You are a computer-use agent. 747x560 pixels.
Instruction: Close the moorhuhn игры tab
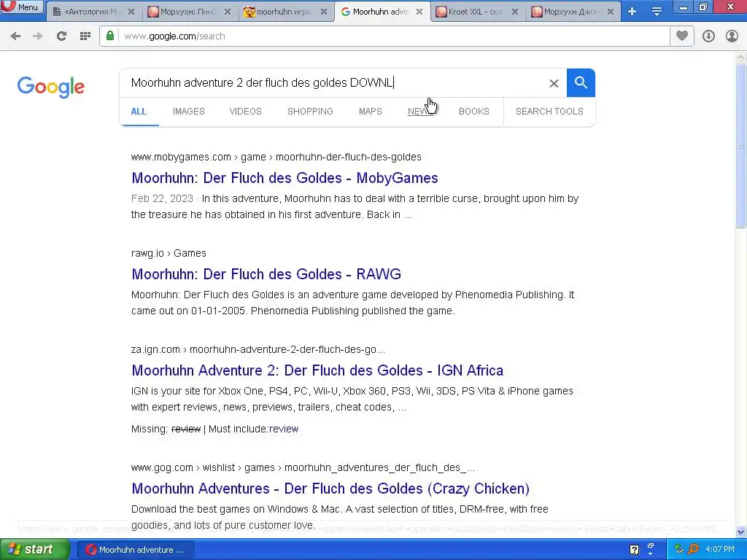(x=324, y=12)
